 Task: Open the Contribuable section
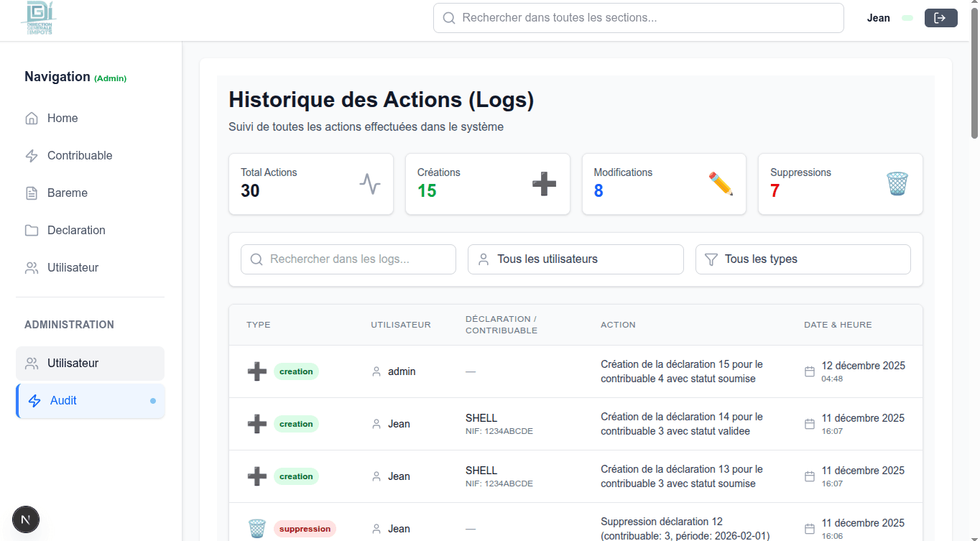91,156
